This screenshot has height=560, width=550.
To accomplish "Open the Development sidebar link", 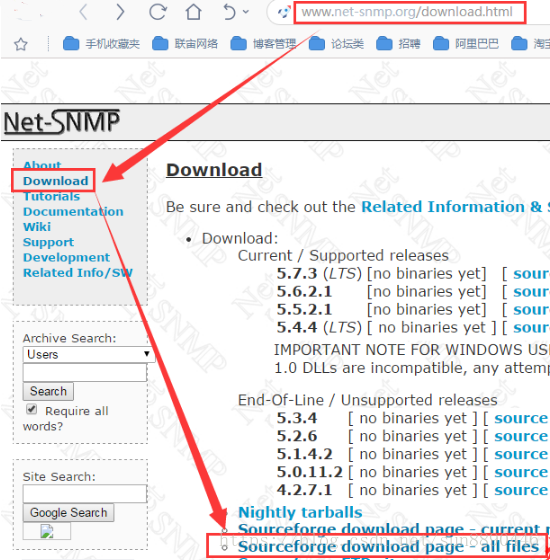I will (x=66, y=258).
